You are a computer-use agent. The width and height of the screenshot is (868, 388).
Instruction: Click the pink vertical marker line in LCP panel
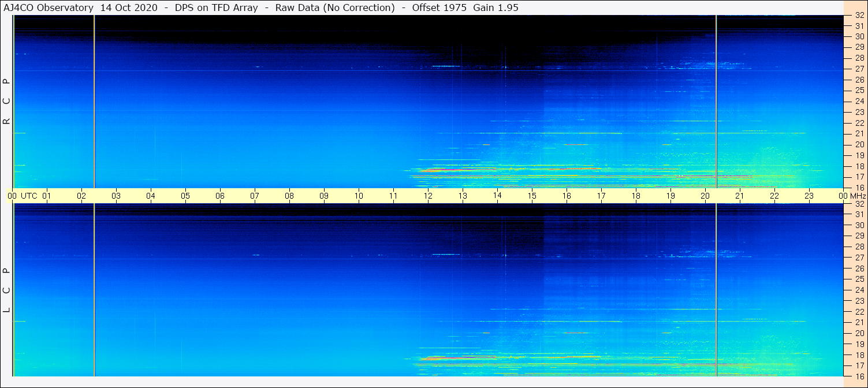94,290
